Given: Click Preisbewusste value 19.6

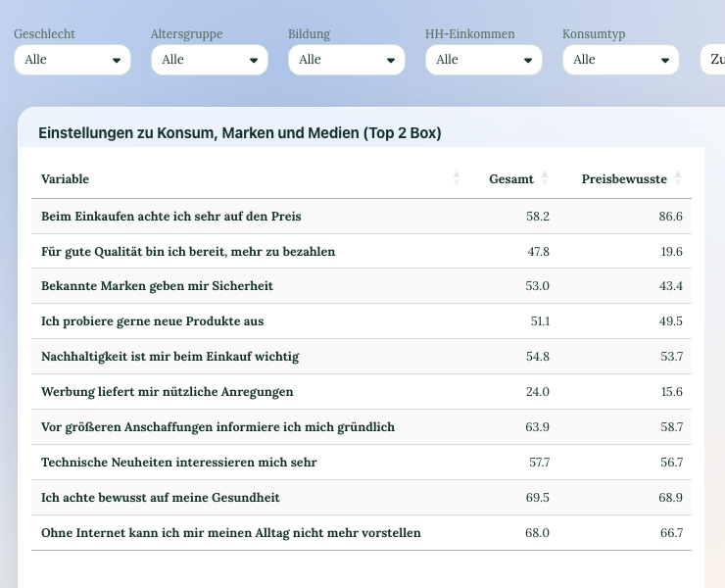Looking at the screenshot, I should 671,251.
